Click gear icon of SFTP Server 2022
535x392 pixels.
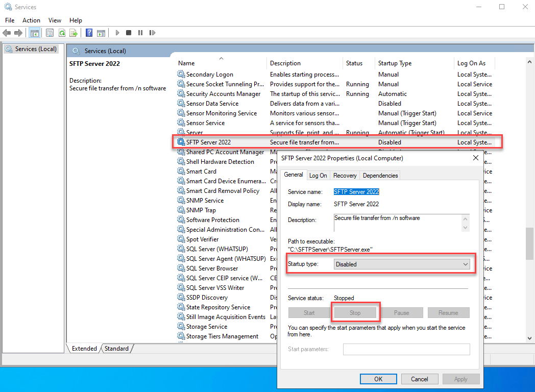pyautogui.click(x=181, y=142)
